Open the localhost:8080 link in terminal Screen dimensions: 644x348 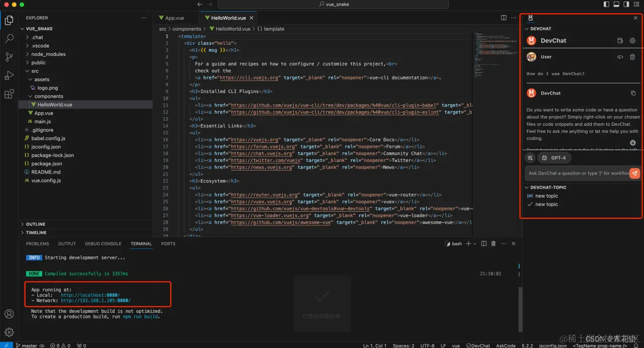[x=91, y=295]
